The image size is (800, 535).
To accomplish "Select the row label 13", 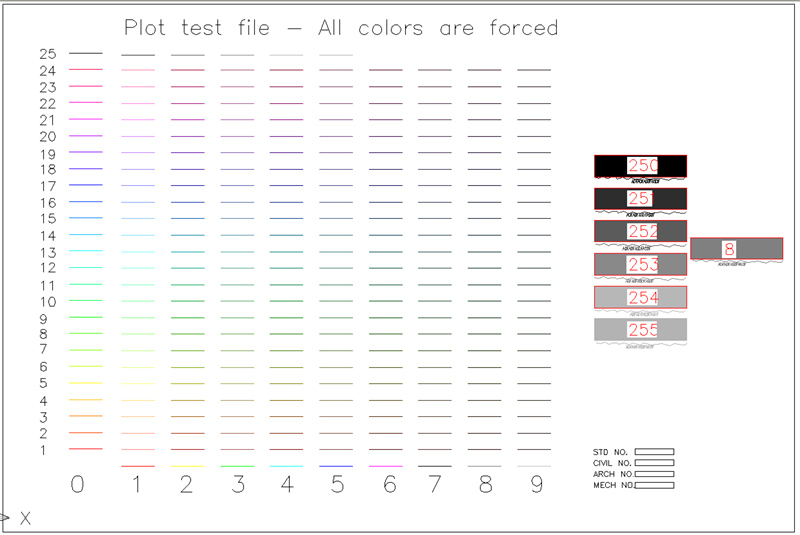I will coord(47,251).
